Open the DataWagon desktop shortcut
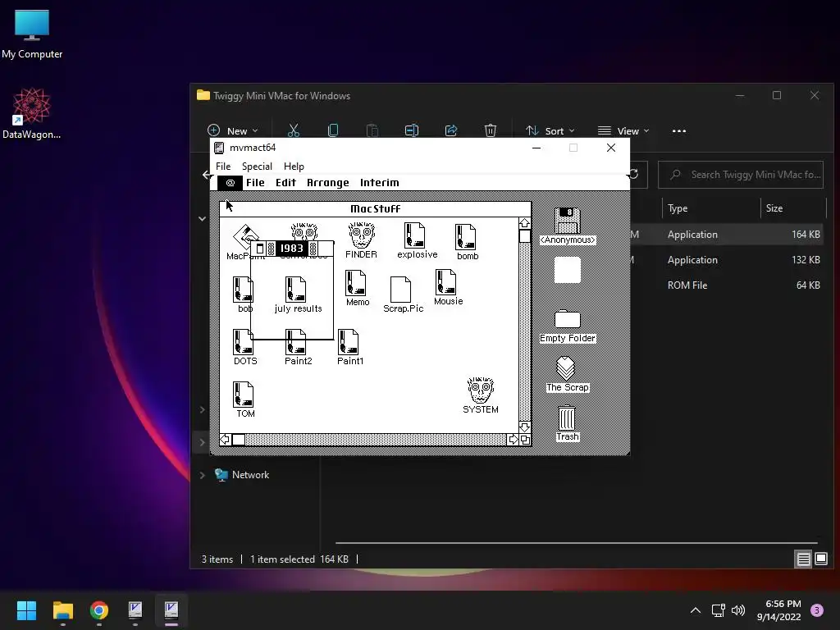 pyautogui.click(x=32, y=113)
